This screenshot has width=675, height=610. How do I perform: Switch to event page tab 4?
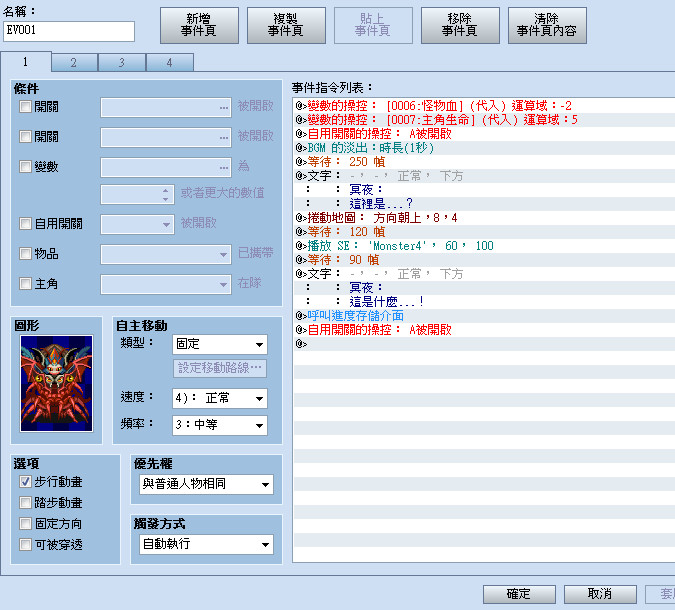pos(170,63)
